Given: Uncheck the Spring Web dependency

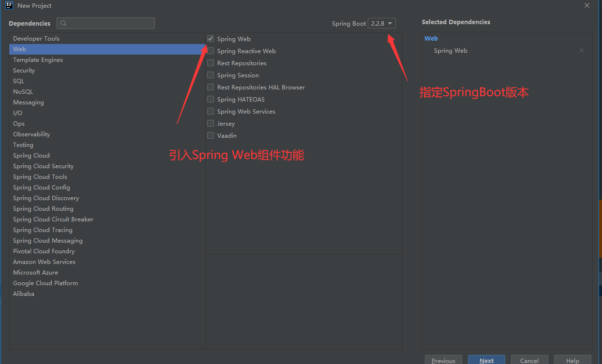Looking at the screenshot, I should [x=211, y=38].
